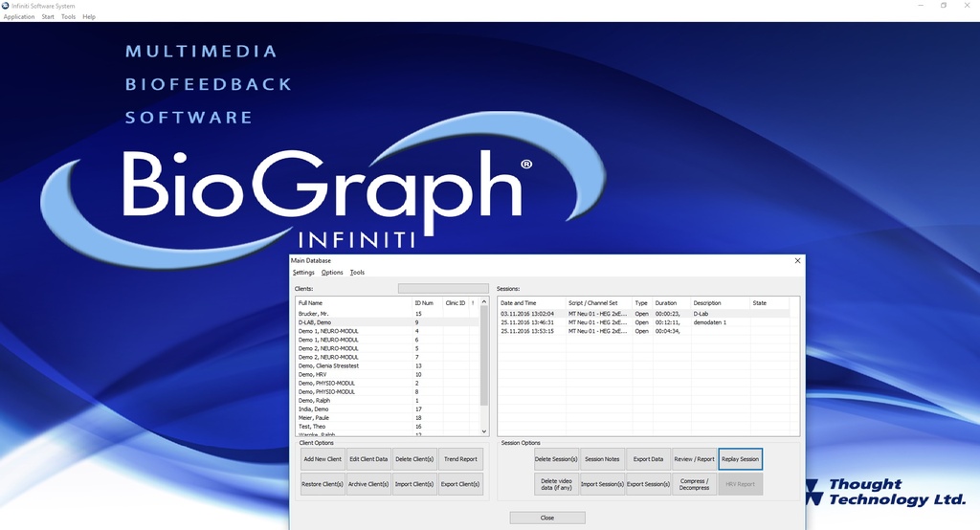Open Options menu in Main Database
Image resolution: width=980 pixels, height=530 pixels.
(x=332, y=273)
